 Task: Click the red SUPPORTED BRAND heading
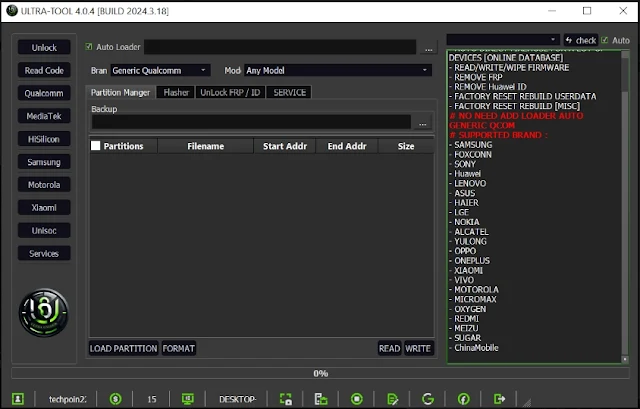pyautogui.click(x=498, y=135)
